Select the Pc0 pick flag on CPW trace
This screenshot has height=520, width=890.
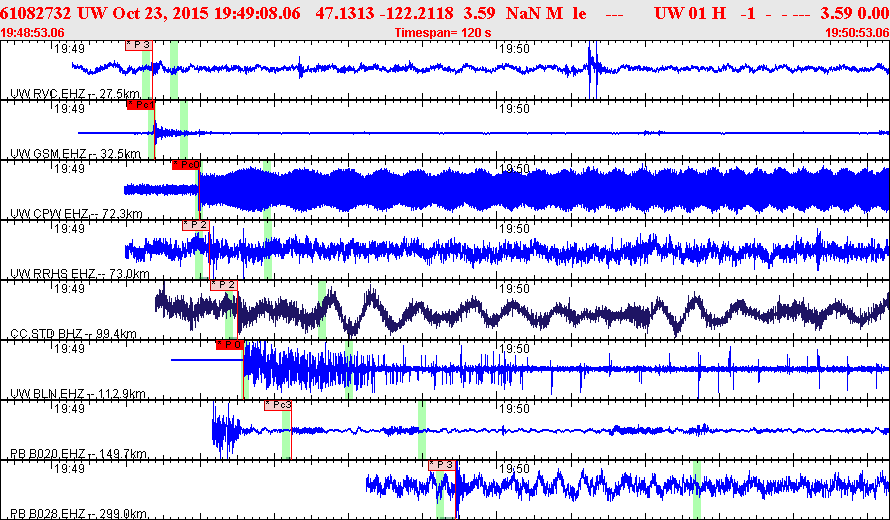point(186,165)
